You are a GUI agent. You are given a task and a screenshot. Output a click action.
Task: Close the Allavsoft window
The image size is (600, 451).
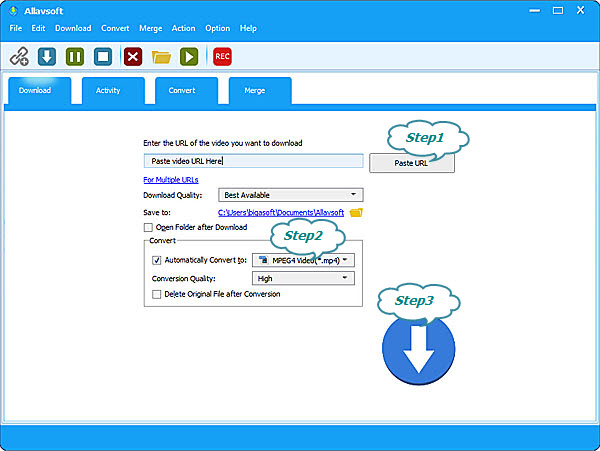click(581, 10)
